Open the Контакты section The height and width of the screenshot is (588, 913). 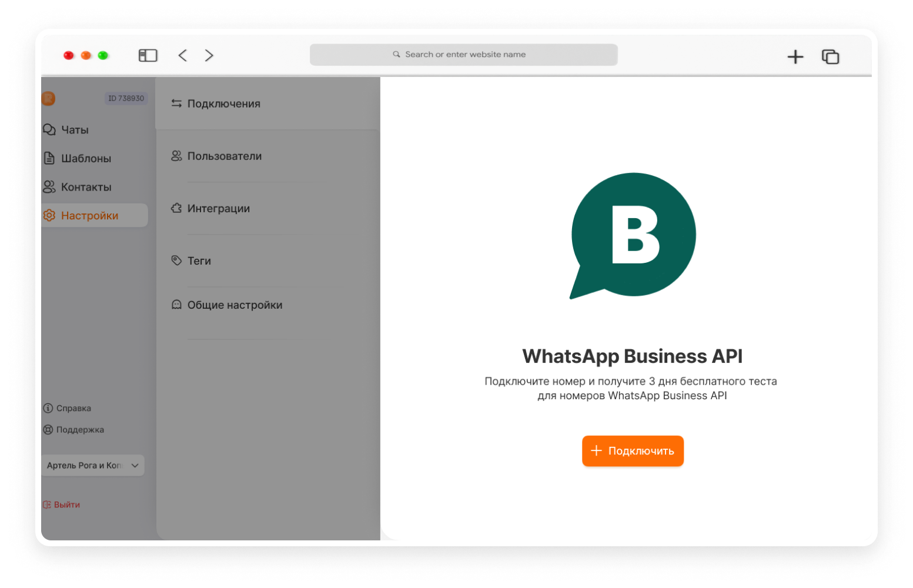pyautogui.click(x=86, y=187)
